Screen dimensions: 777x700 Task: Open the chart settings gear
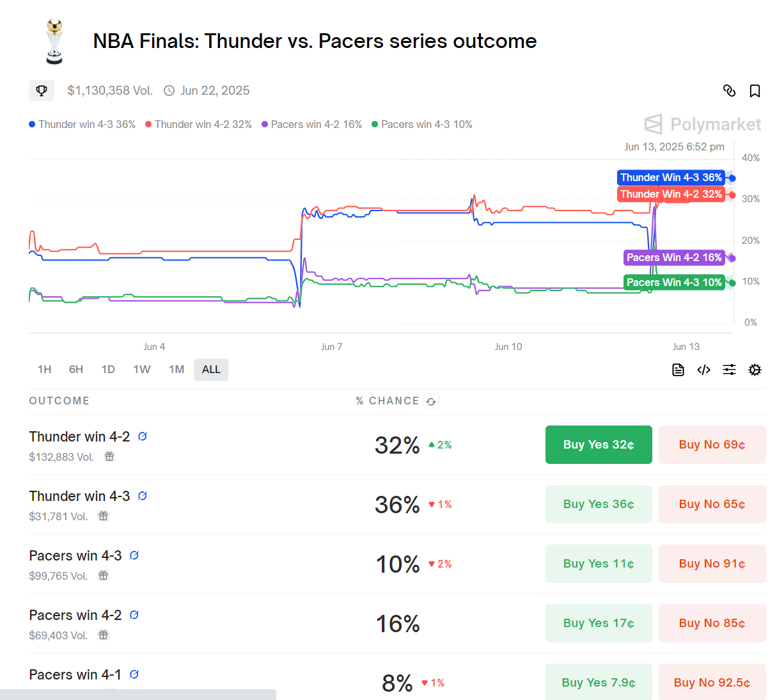click(x=755, y=370)
